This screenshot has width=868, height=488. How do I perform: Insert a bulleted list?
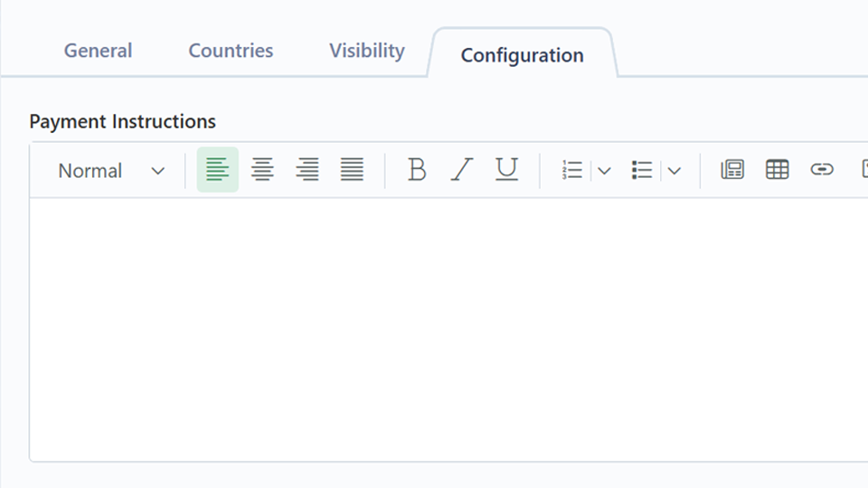pyautogui.click(x=642, y=170)
